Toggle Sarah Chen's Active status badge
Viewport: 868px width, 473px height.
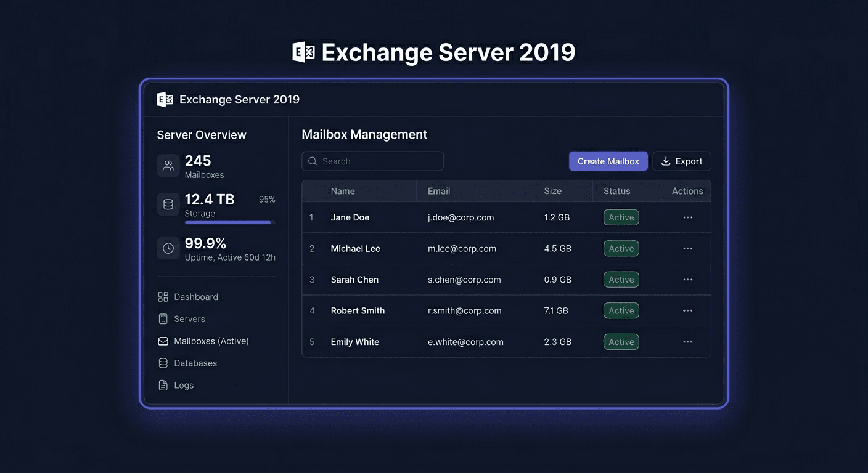point(621,279)
